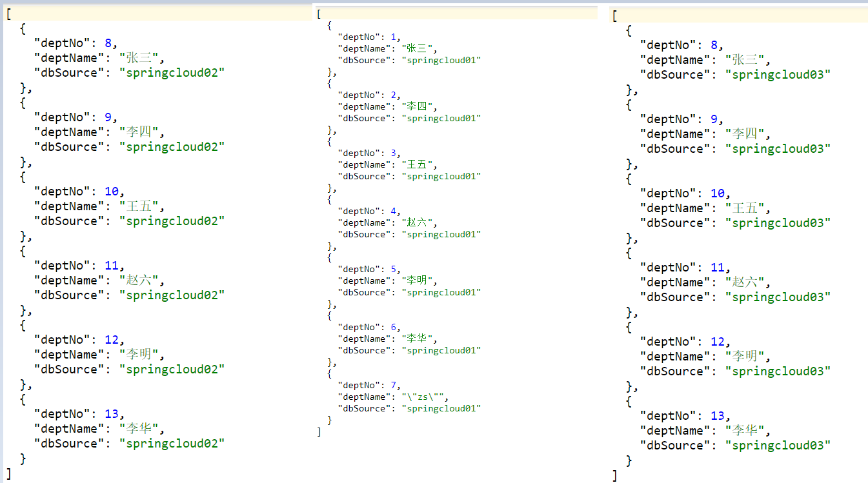Select "springcloud03" under deptNo 8
The width and height of the screenshot is (868, 483).
[778, 75]
